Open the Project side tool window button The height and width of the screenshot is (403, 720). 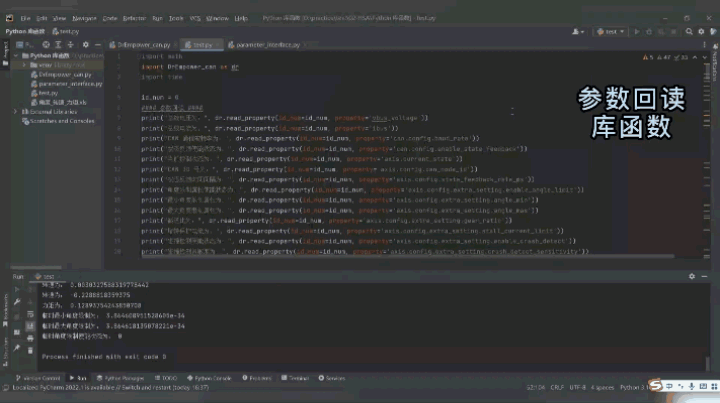click(6, 53)
